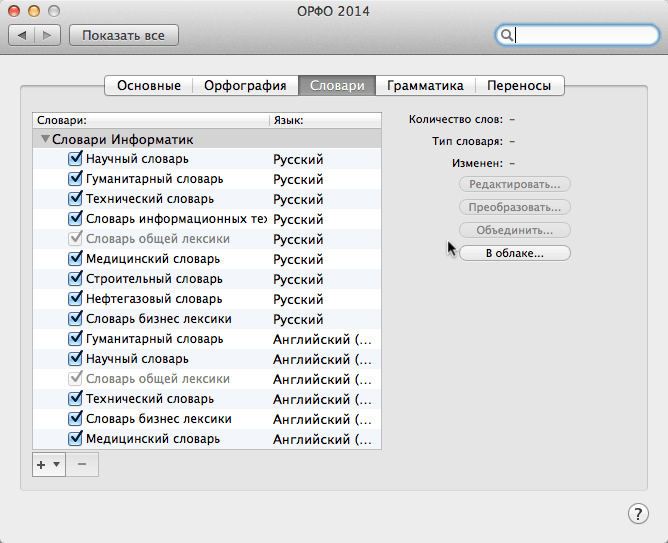Select English Словарь общей лексики row text
The height and width of the screenshot is (543, 668).
(x=158, y=379)
